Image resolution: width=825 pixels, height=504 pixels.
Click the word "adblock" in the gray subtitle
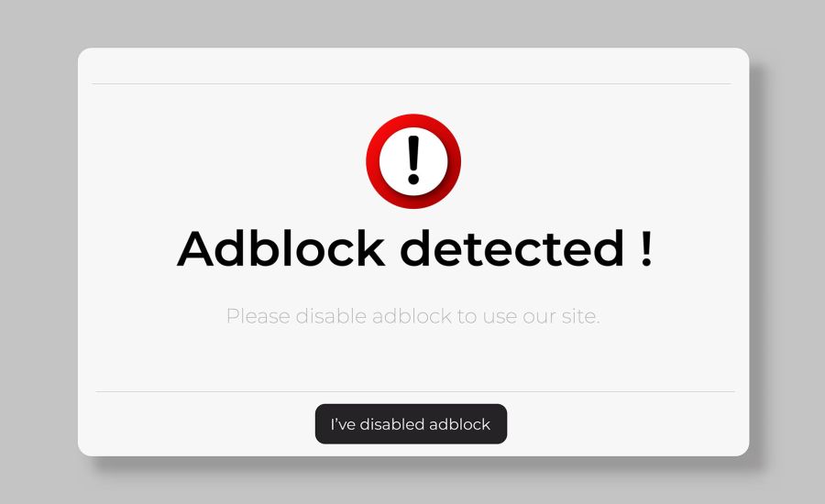[x=412, y=316]
